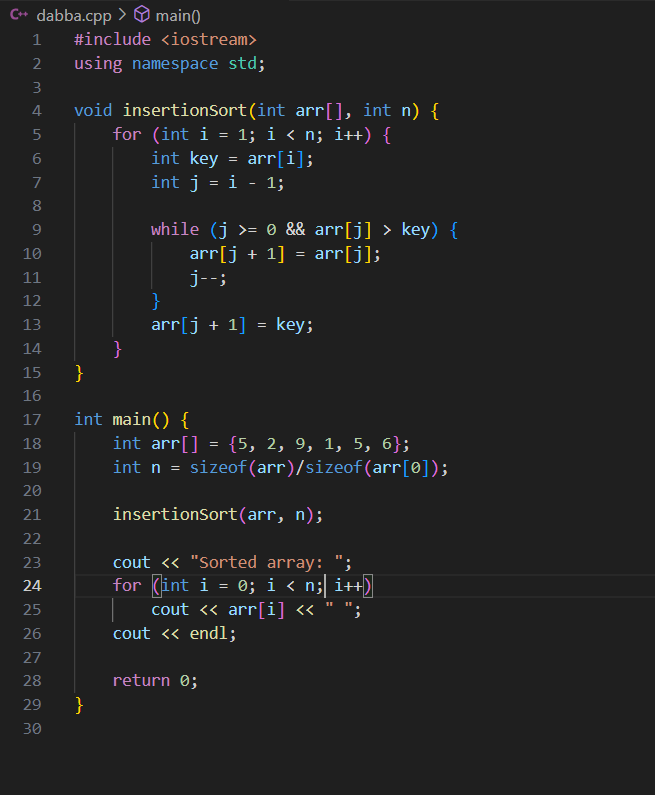Click line number 17 in gutter
The height and width of the screenshot is (795, 655).
pyautogui.click(x=32, y=419)
